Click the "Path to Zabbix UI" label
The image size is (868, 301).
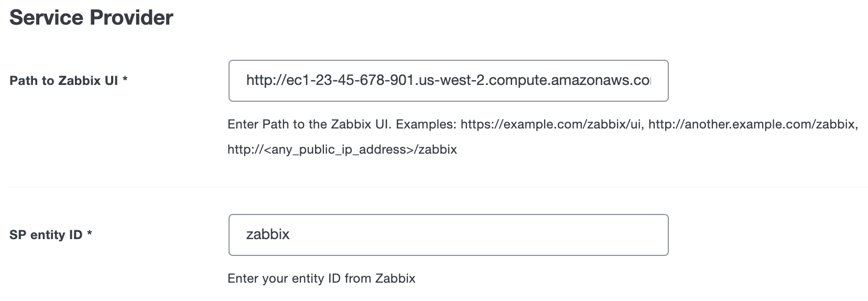click(x=64, y=81)
